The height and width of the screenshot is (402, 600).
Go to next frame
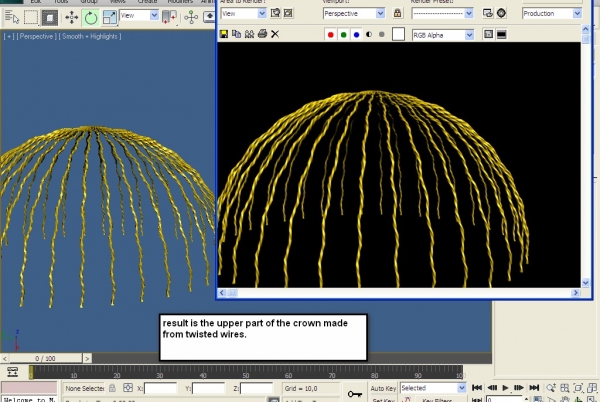[518, 387]
